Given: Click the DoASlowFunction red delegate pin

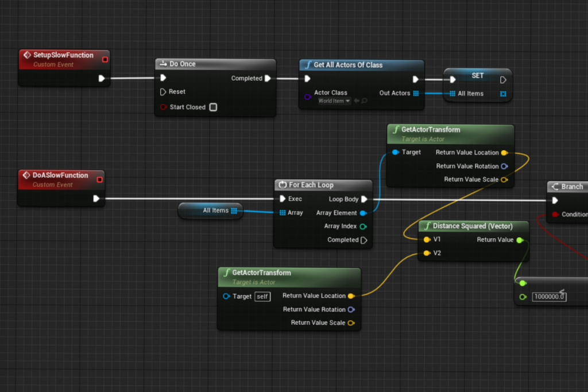Looking at the screenshot, I should click(x=99, y=180).
